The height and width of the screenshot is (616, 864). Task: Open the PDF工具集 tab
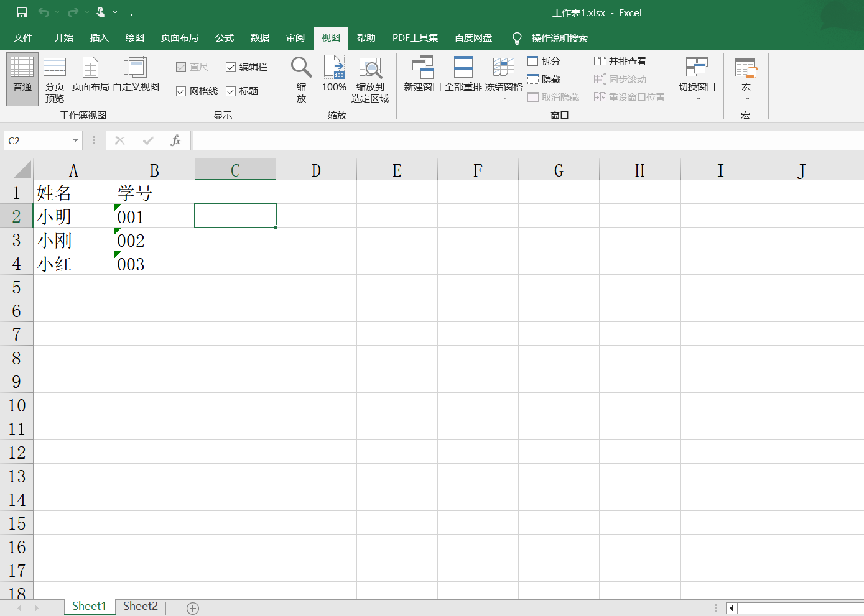click(x=415, y=38)
